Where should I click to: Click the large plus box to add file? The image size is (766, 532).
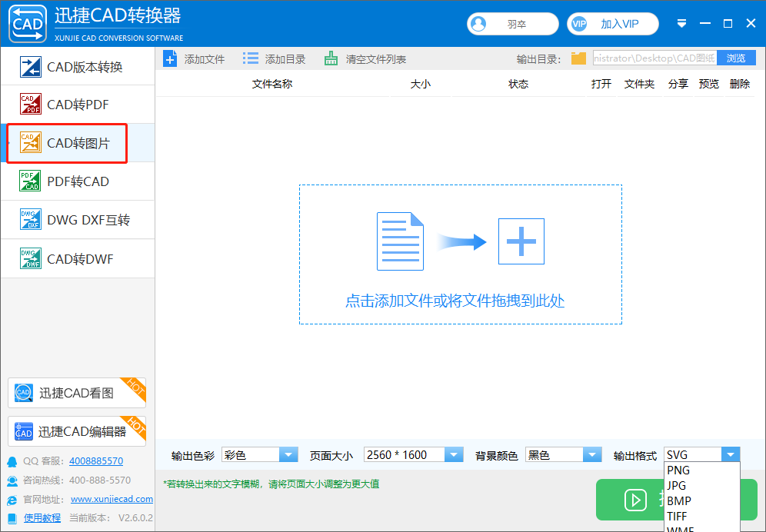tap(521, 241)
